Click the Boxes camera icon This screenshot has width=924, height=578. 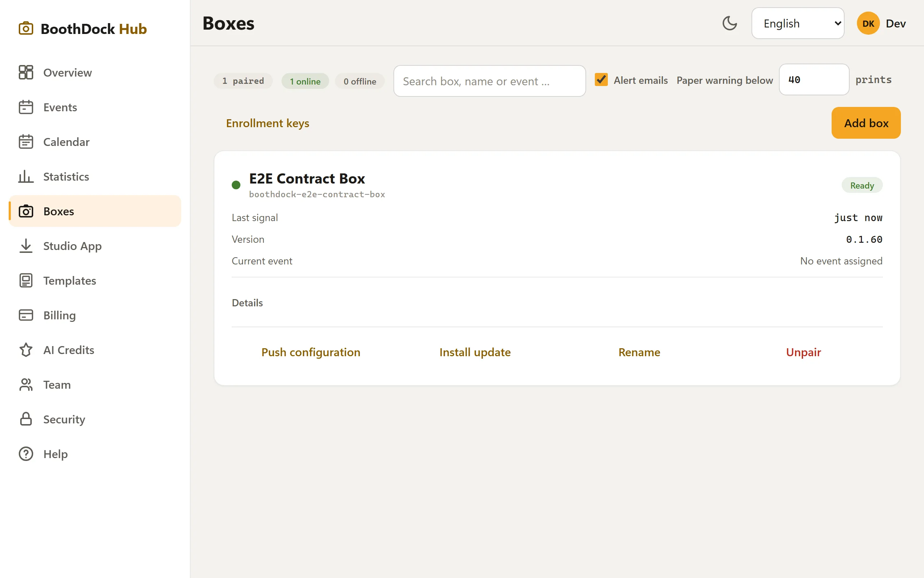pos(26,211)
